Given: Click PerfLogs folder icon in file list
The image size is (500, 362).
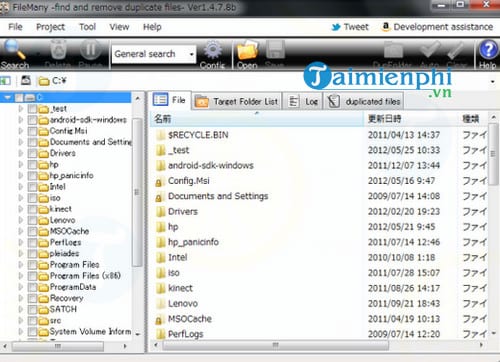Looking at the screenshot, I should [161, 334].
